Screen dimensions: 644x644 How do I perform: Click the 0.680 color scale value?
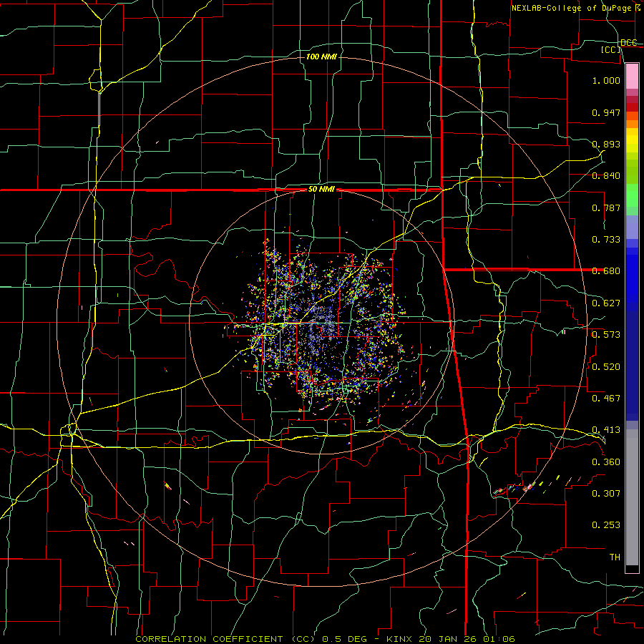click(x=606, y=271)
